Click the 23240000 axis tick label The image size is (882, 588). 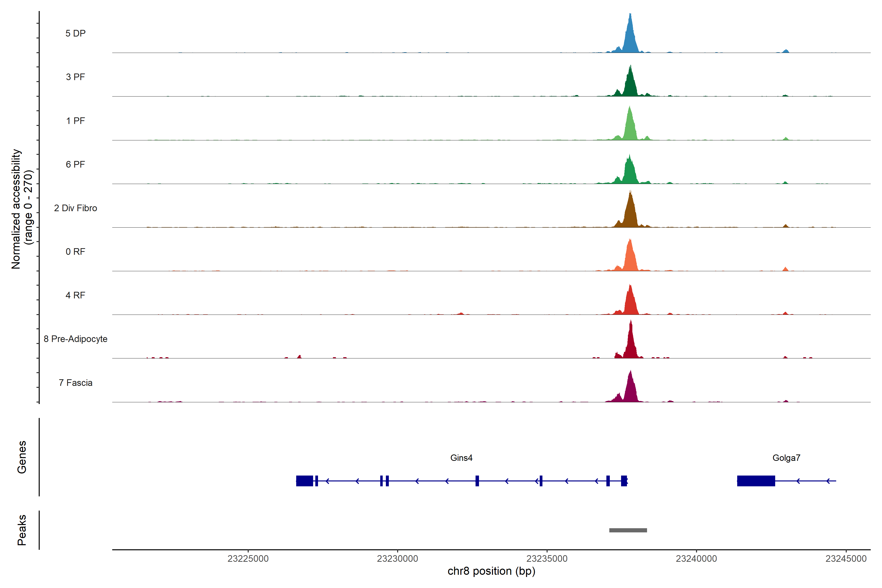[x=696, y=559]
